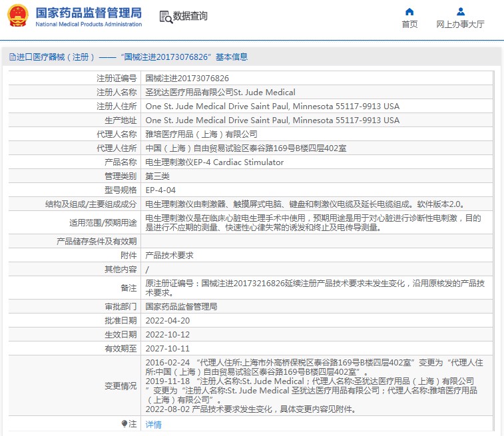Click the 代理人住所 address value
The image size is (504, 436).
pyautogui.click(x=246, y=148)
